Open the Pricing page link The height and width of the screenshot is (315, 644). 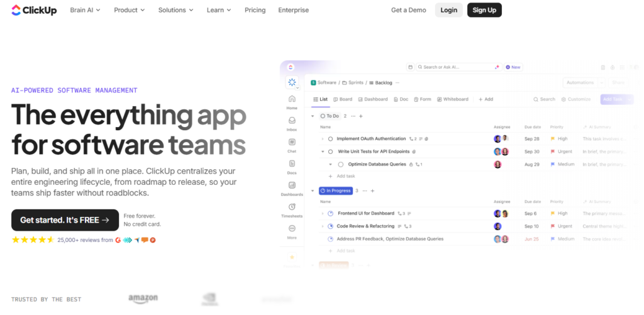255,10
